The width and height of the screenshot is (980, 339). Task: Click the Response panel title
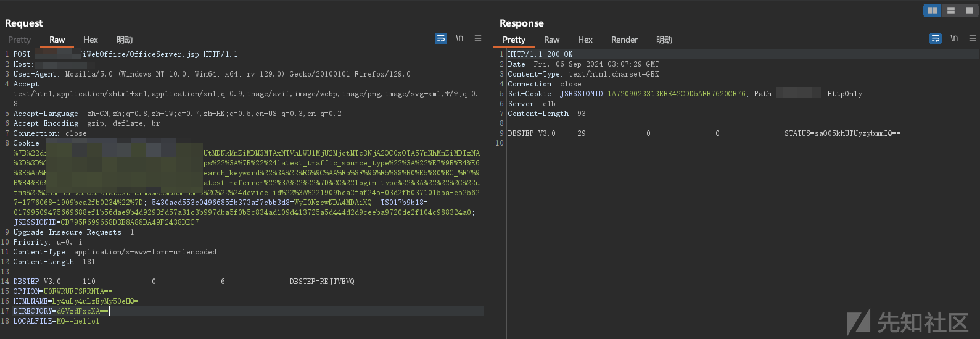[x=522, y=23]
